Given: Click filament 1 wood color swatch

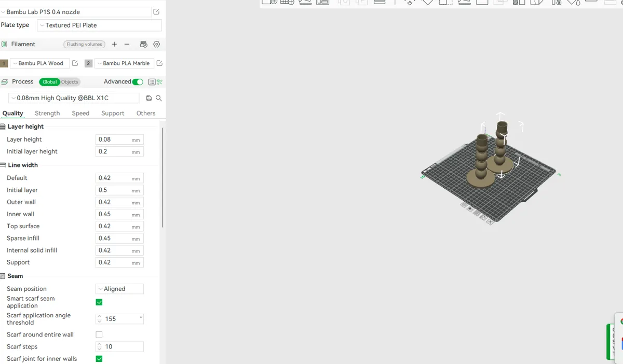Looking at the screenshot, I should click(x=4, y=63).
